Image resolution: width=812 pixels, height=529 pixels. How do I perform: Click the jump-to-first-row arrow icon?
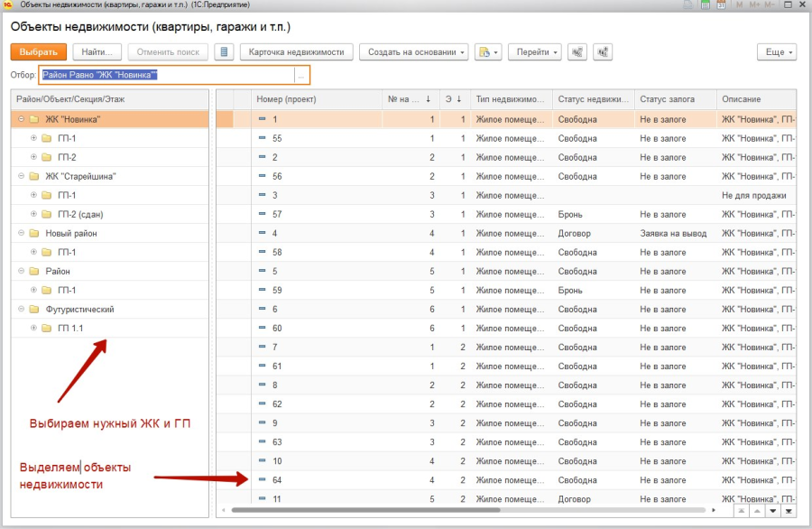(741, 511)
